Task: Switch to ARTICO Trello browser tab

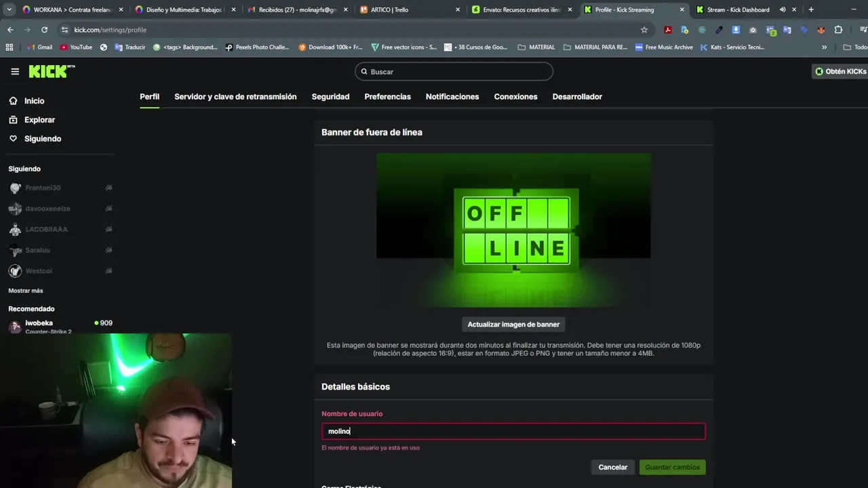Action: pos(408,9)
